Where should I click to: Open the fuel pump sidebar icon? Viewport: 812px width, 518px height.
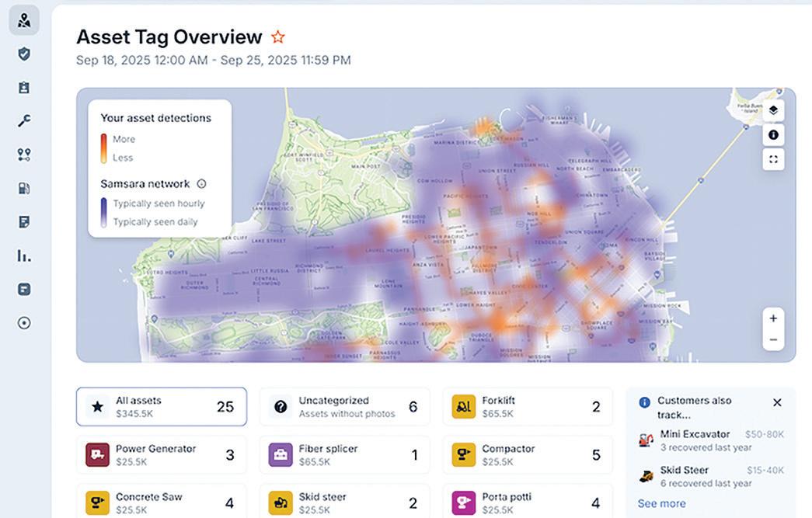(x=24, y=189)
